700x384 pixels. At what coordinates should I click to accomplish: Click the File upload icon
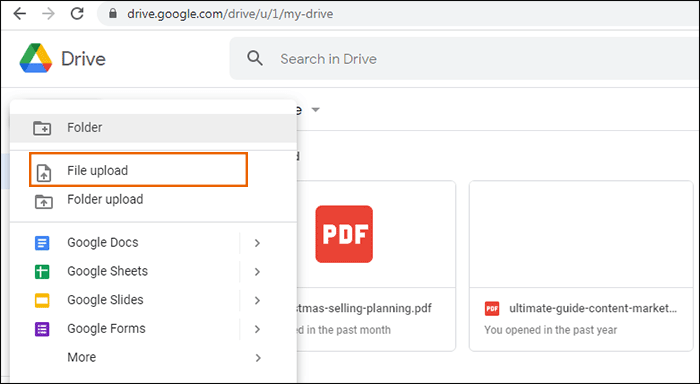click(x=43, y=173)
